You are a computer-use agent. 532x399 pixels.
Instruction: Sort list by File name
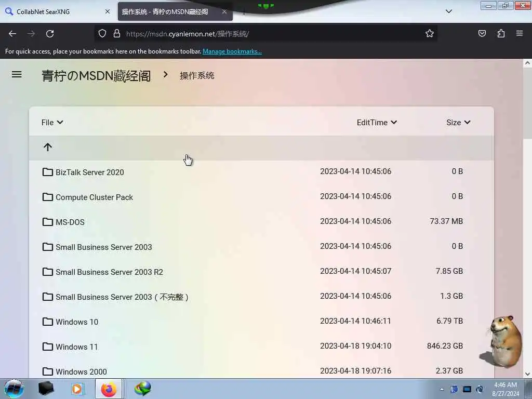pos(52,123)
